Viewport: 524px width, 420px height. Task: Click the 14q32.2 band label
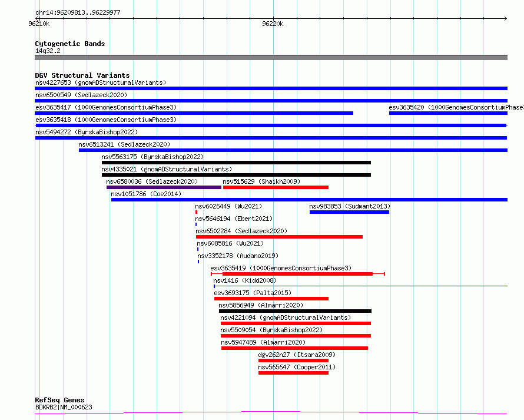[48, 51]
